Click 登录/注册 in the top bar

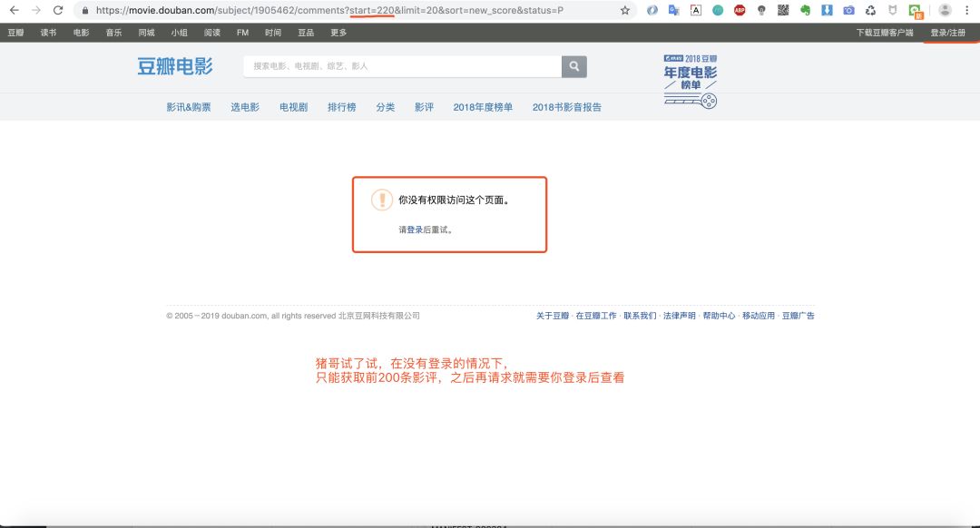[x=947, y=33]
